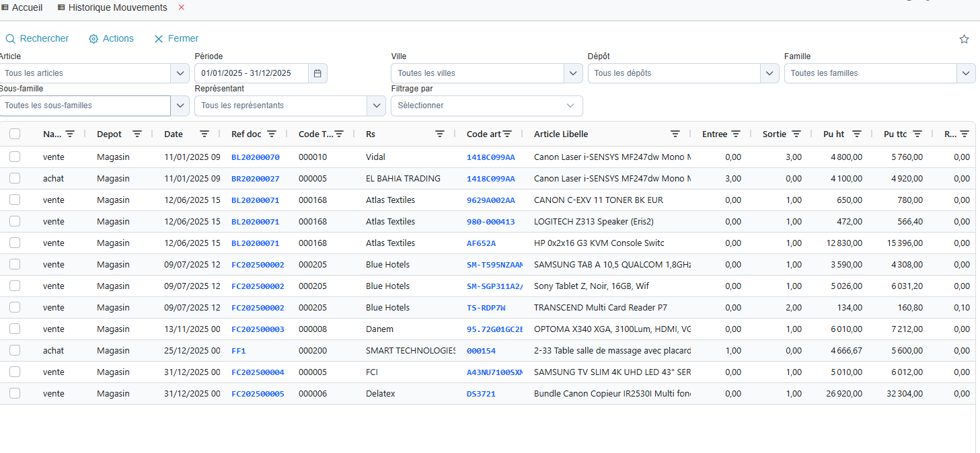Open filter menu for Pu ttc column
The image size is (980, 453).
[917, 134]
